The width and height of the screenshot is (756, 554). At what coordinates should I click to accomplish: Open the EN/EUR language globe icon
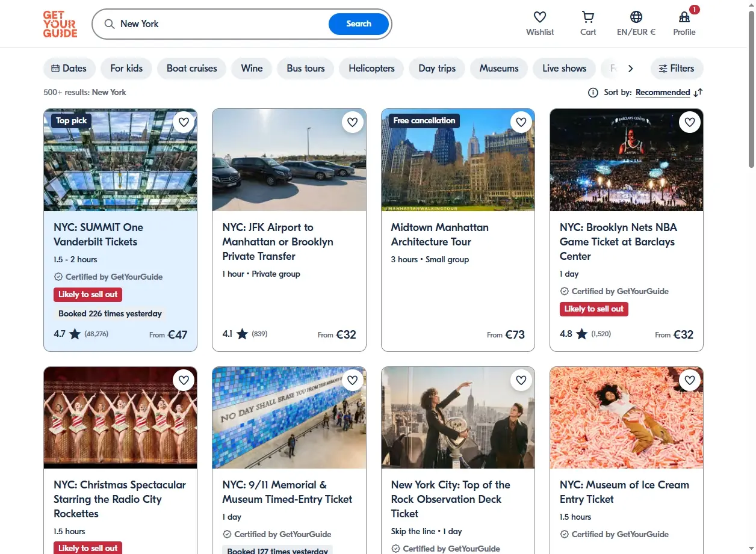[636, 17]
